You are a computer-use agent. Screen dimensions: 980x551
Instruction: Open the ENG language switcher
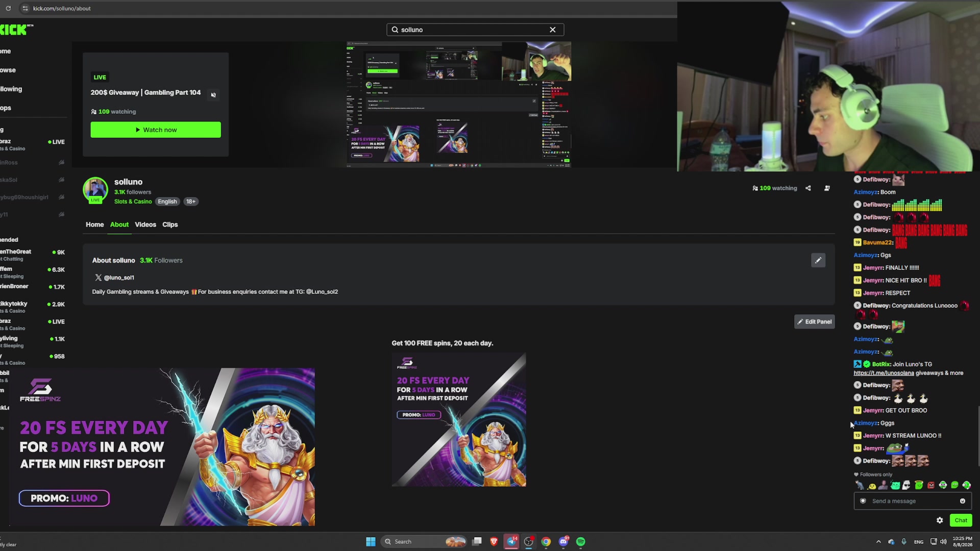(x=919, y=542)
